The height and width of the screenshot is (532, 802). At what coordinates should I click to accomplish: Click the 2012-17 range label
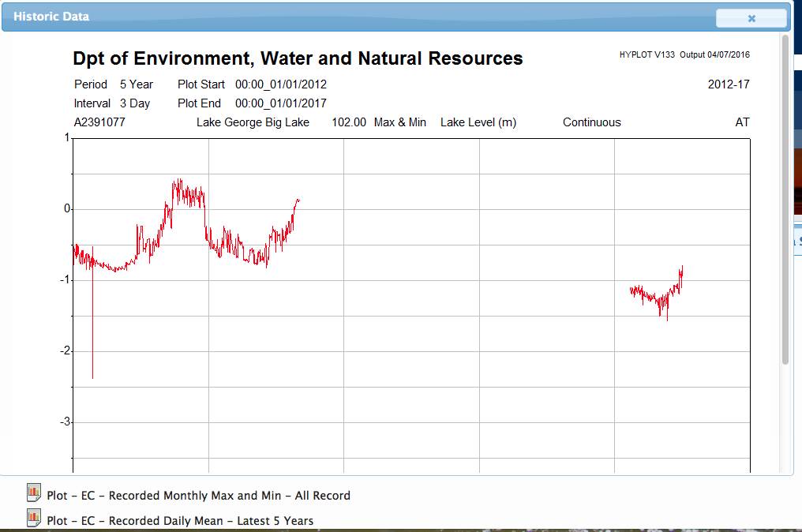point(729,84)
